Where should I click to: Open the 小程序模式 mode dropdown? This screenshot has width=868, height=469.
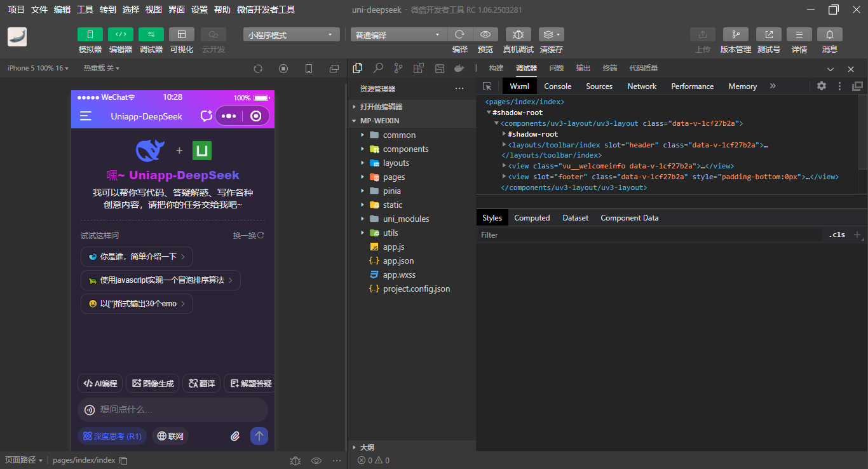(x=292, y=35)
